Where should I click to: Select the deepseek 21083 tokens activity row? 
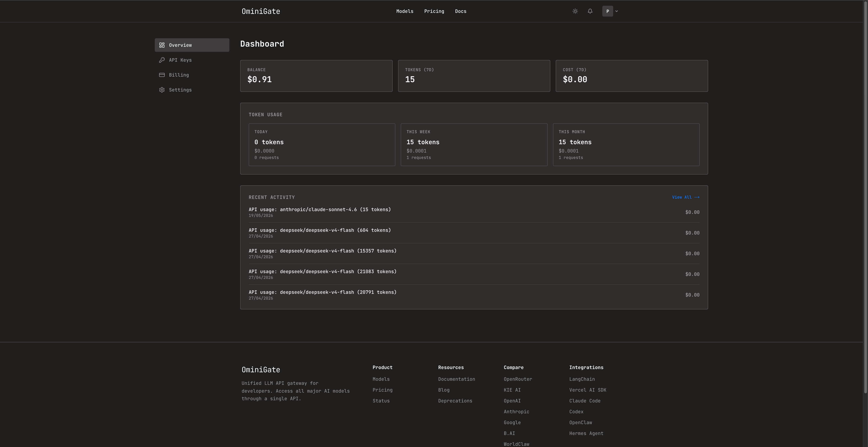(474, 274)
